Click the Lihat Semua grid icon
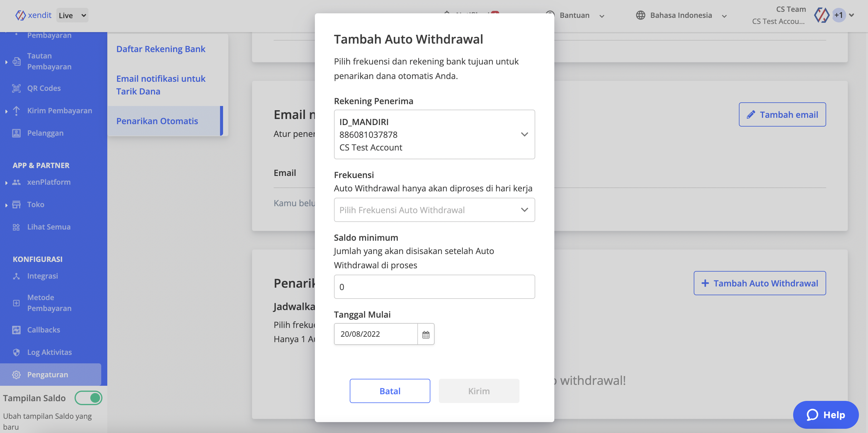The height and width of the screenshot is (433, 868). click(16, 227)
